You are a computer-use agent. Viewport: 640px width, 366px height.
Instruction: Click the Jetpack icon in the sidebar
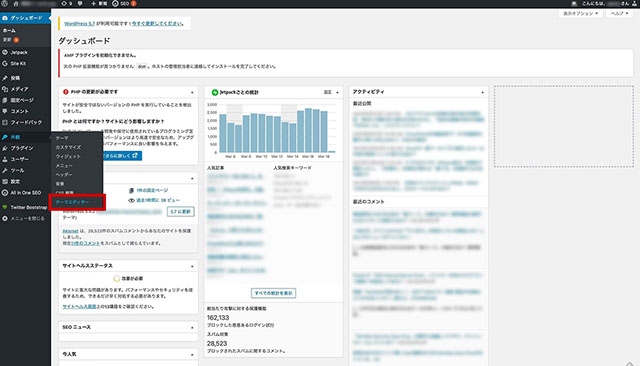pyautogui.click(x=5, y=52)
